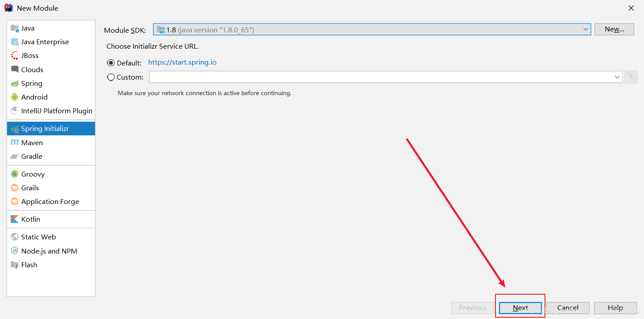Select Kotlin module type

pos(51,219)
